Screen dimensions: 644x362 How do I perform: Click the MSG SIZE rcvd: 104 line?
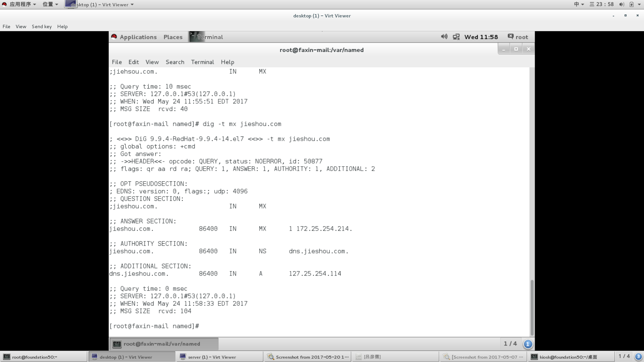coord(150,311)
